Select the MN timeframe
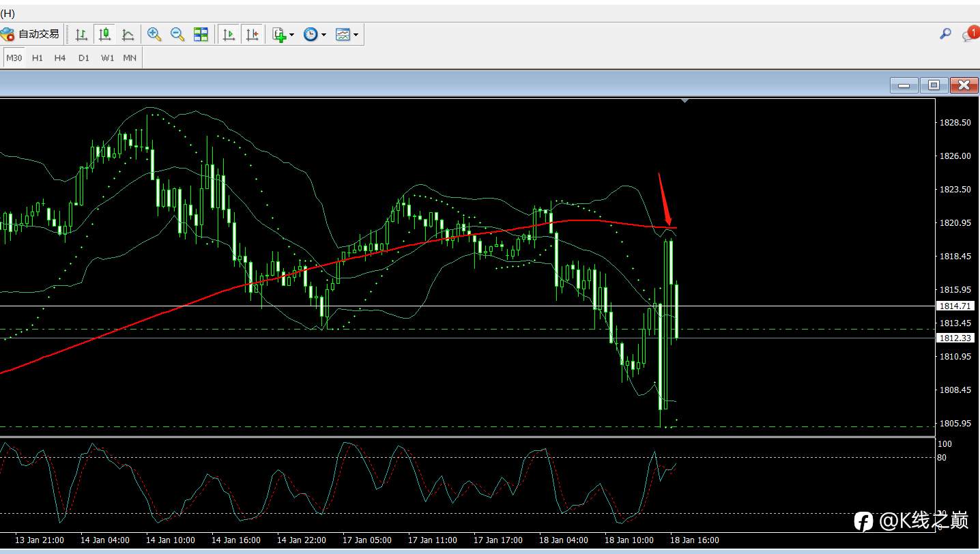980x554 pixels. 130,58
